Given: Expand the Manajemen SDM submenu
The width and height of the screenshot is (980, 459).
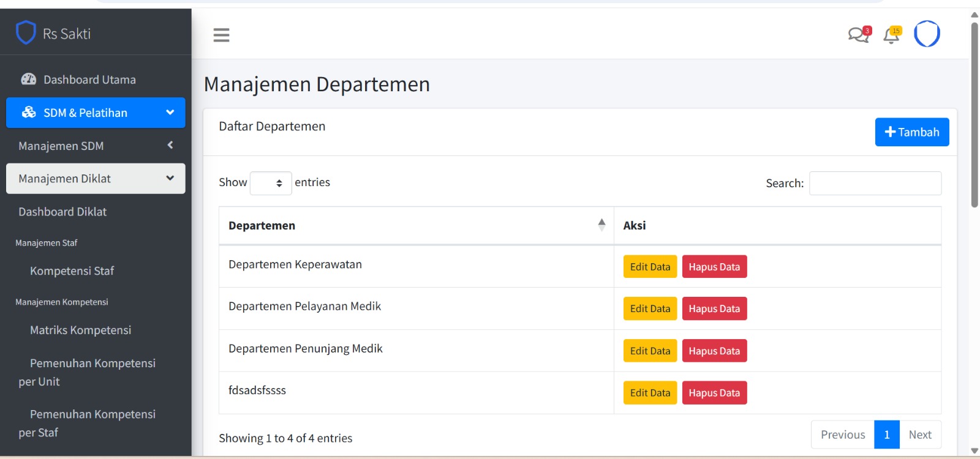Looking at the screenshot, I should coord(170,146).
